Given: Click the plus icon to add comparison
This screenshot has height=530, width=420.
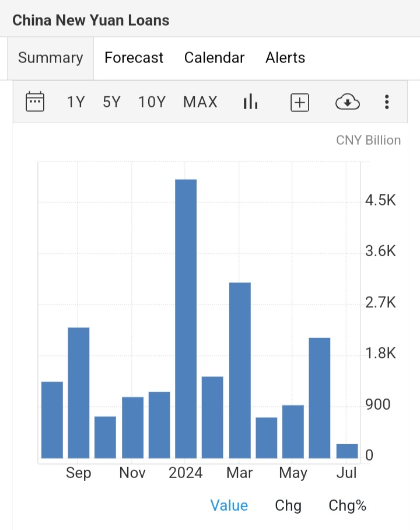Looking at the screenshot, I should 299,102.
